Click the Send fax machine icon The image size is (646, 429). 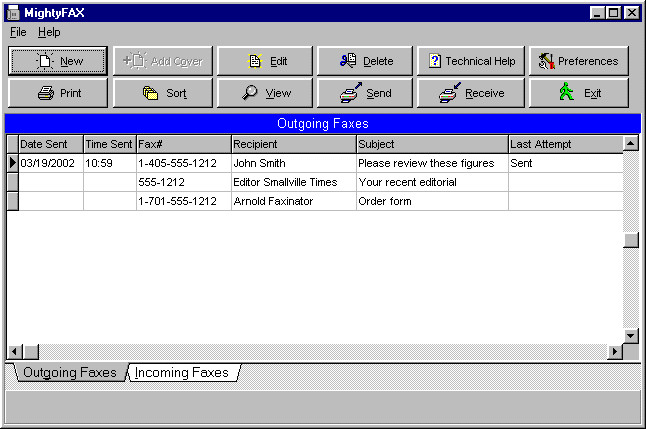click(x=351, y=92)
